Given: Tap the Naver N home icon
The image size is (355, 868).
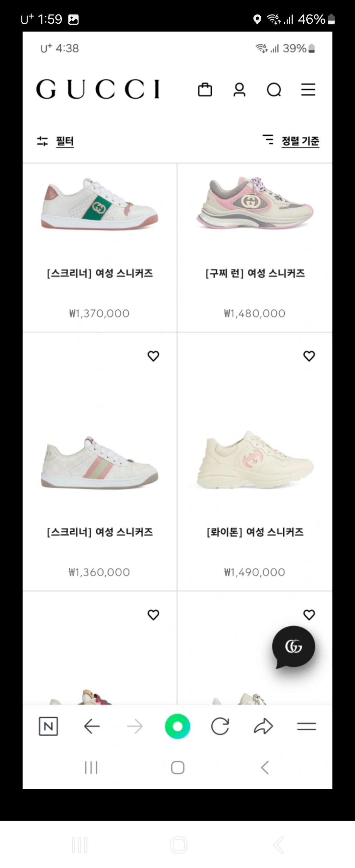Looking at the screenshot, I should (x=48, y=726).
